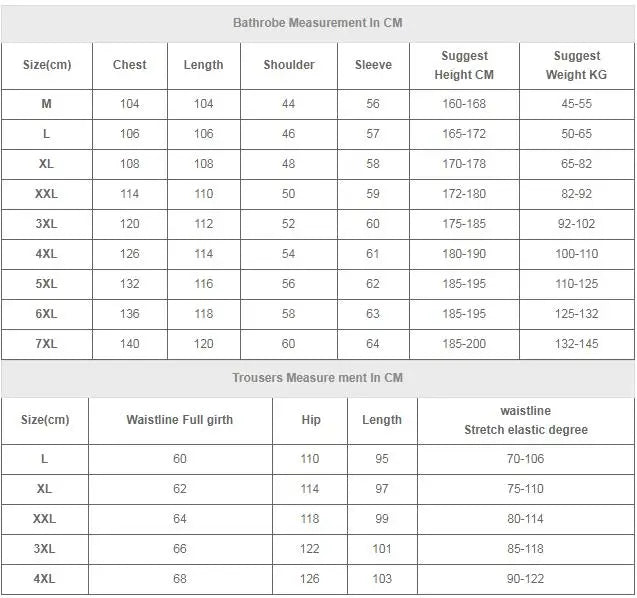Select the 100-110 weight cell
Viewport: 637px width, 598px height.
coord(576,254)
